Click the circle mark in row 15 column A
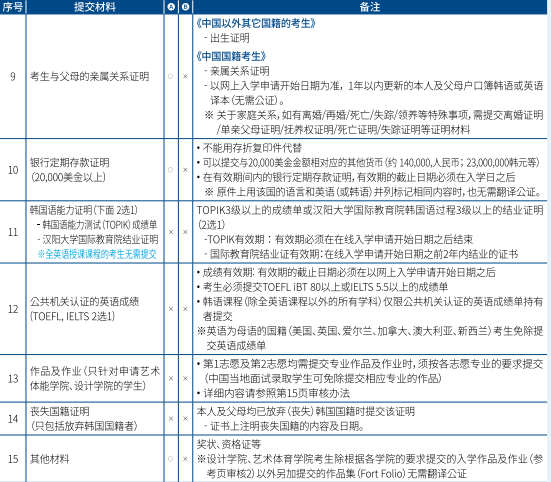Viewport: 551px width, 482px height. [170, 458]
